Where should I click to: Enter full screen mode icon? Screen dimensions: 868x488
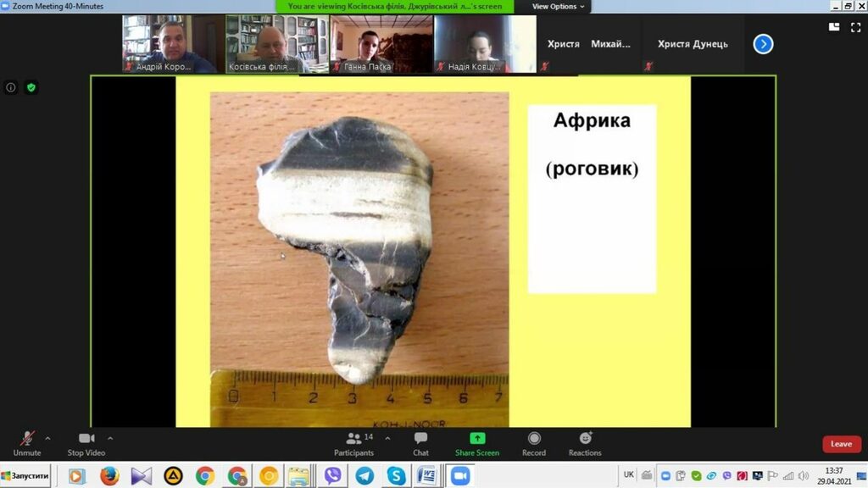click(x=854, y=27)
